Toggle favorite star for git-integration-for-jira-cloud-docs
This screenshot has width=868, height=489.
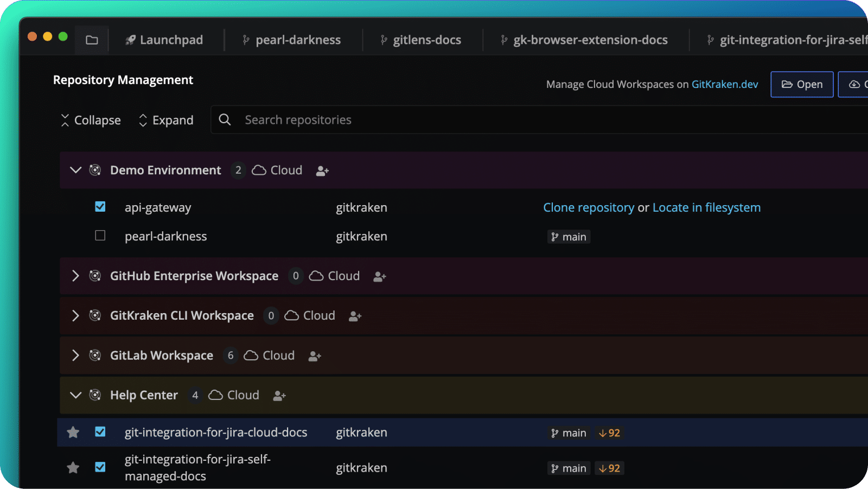pos(73,433)
